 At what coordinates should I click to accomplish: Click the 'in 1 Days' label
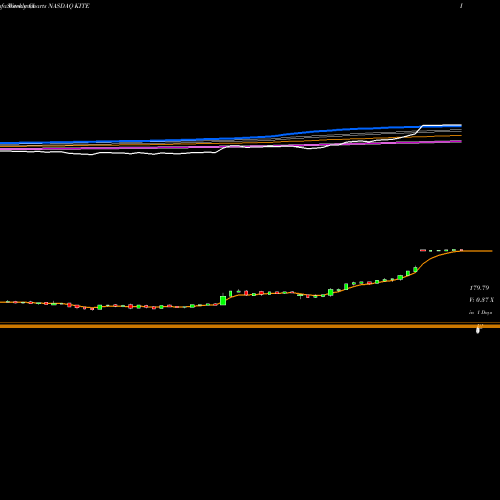pyautogui.click(x=480, y=313)
